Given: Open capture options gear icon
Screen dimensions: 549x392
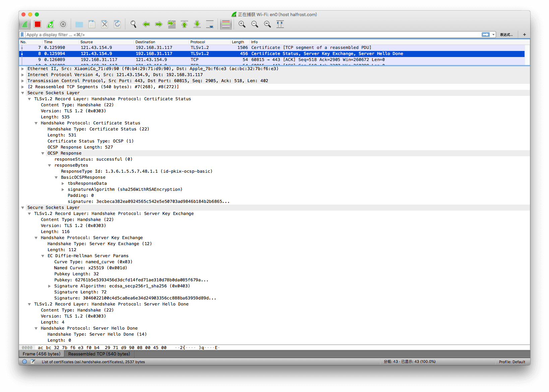Looking at the screenshot, I should click(x=63, y=24).
